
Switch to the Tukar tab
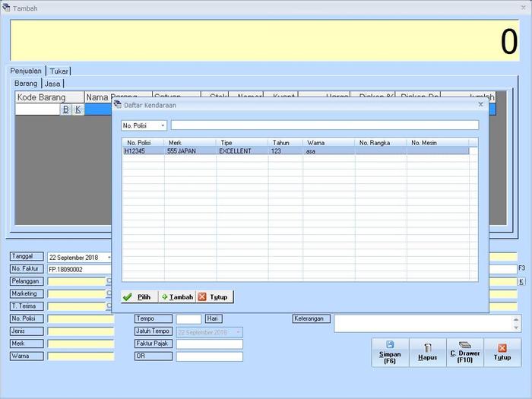[x=59, y=71]
